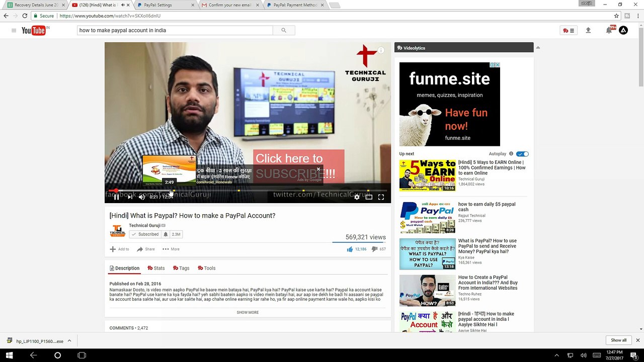Switch to the Recovery Details June tab
This screenshot has width=644, height=362.
point(36,5)
